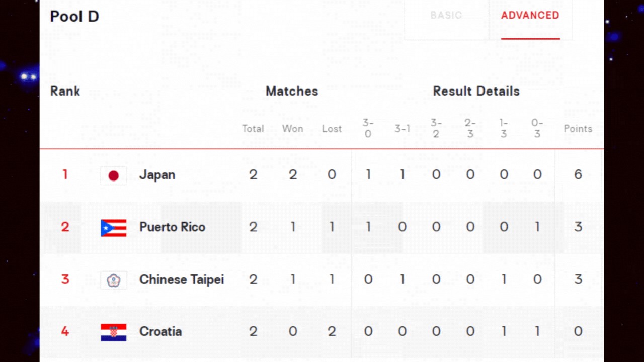Screen dimensions: 644x362
Task: Click the Chinese Taipei flag icon
Action: (x=114, y=280)
